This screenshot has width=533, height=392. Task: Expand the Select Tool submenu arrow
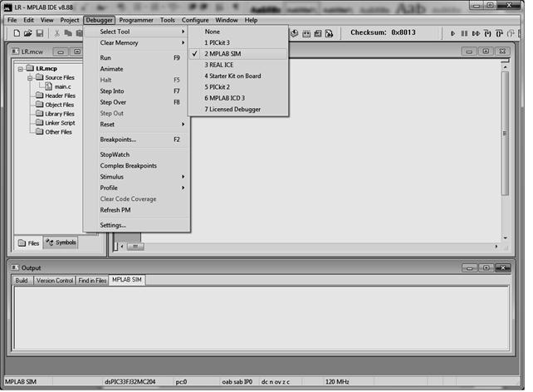(183, 32)
